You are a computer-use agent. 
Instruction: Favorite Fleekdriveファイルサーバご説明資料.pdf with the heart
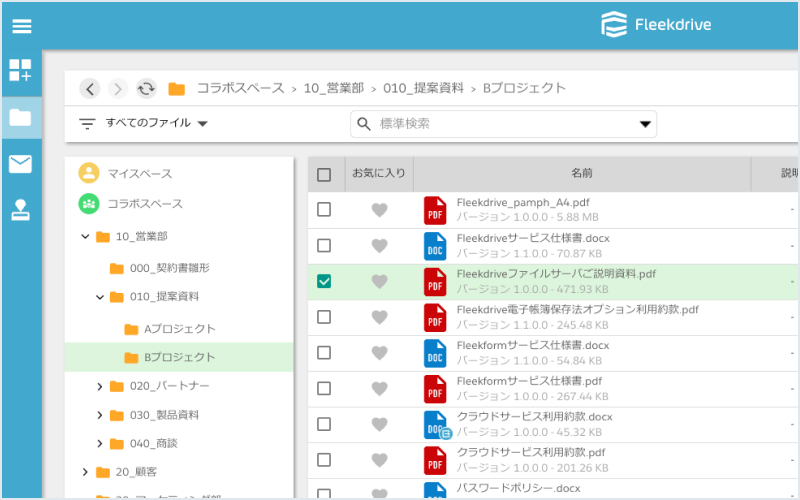point(379,281)
